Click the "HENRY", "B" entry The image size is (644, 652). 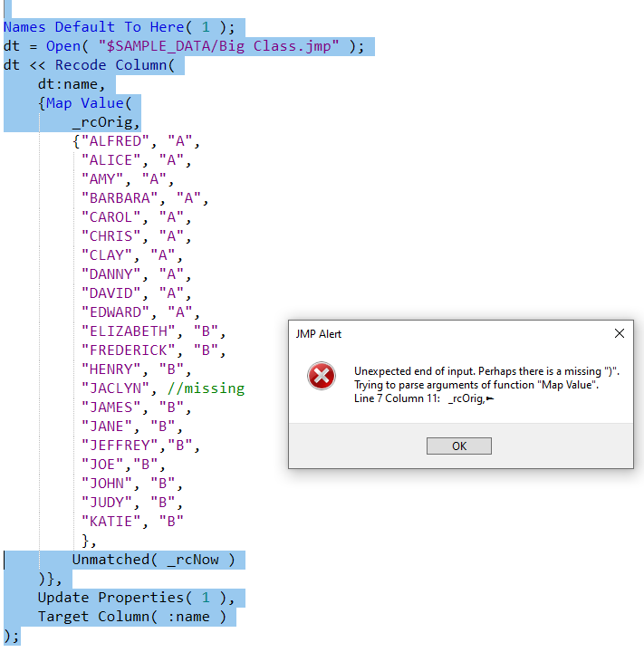[136, 369]
